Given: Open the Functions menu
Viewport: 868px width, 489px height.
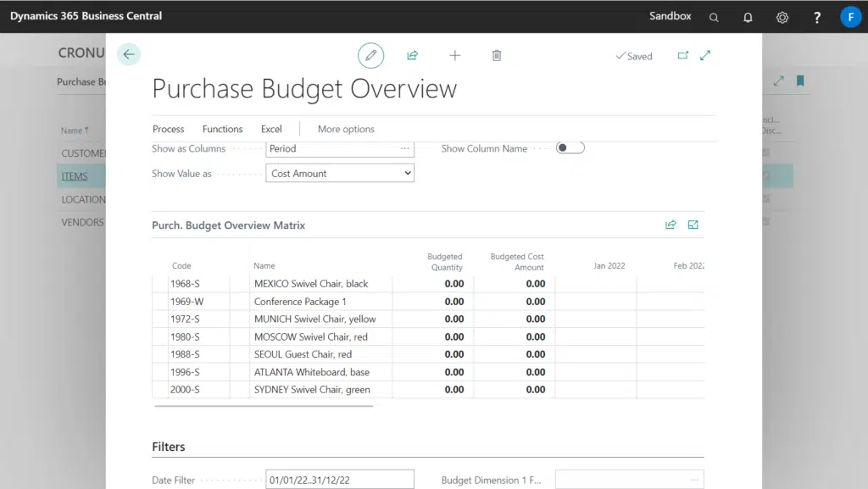Looking at the screenshot, I should coord(223,130).
